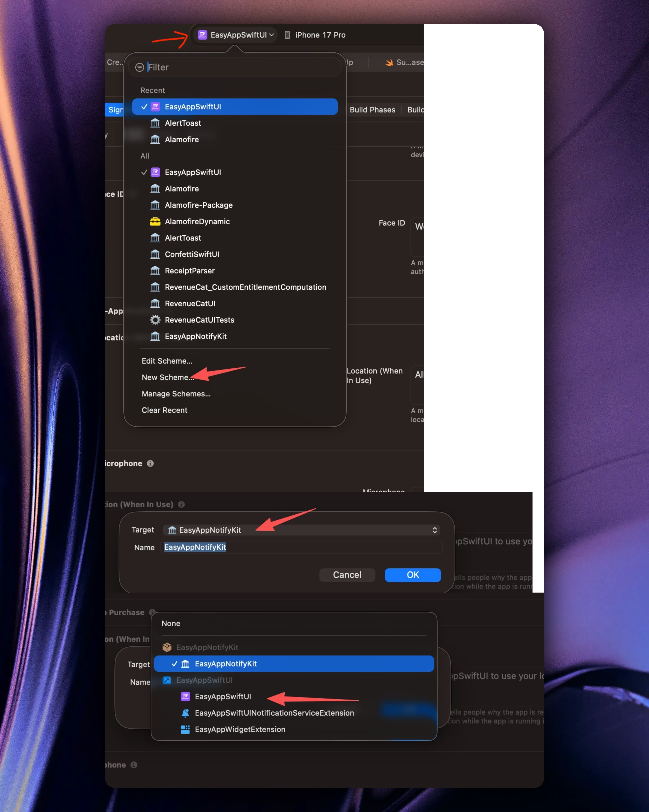This screenshot has width=649, height=812.
Task: Select checked EasyAppSwiftUI under All
Action: (193, 172)
